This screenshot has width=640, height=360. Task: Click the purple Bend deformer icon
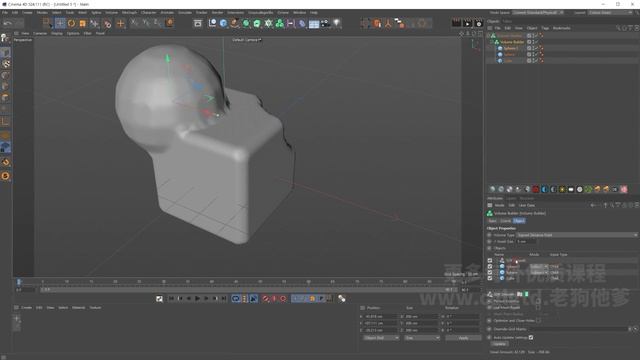tap(302, 24)
